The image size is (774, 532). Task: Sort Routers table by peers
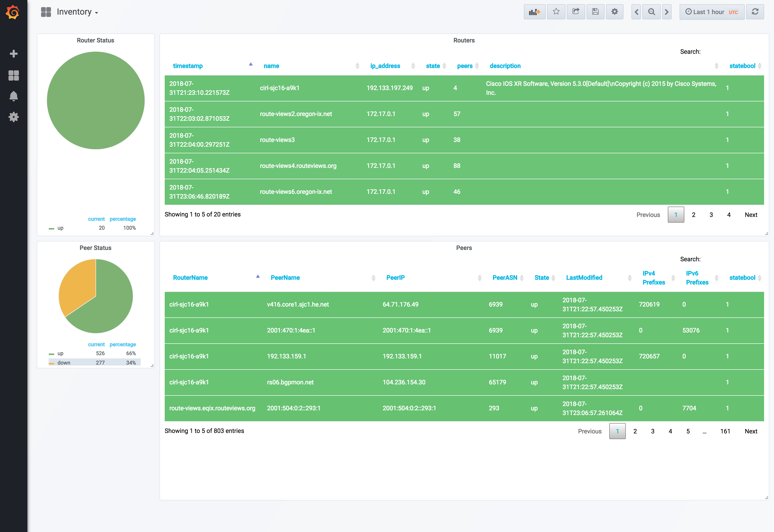(x=465, y=66)
